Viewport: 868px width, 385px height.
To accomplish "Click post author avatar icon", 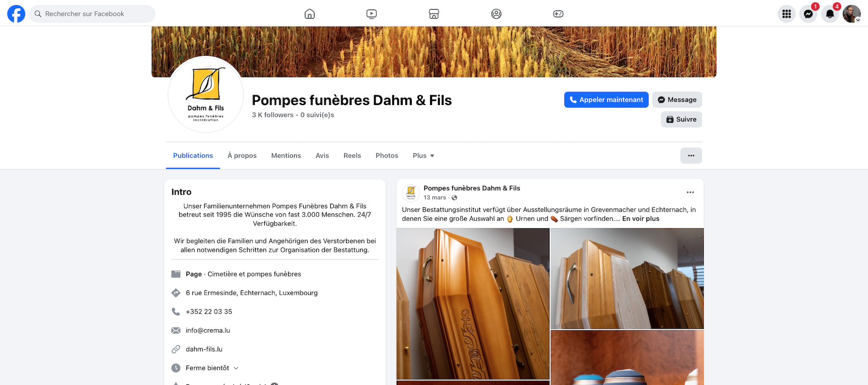I will (x=411, y=192).
